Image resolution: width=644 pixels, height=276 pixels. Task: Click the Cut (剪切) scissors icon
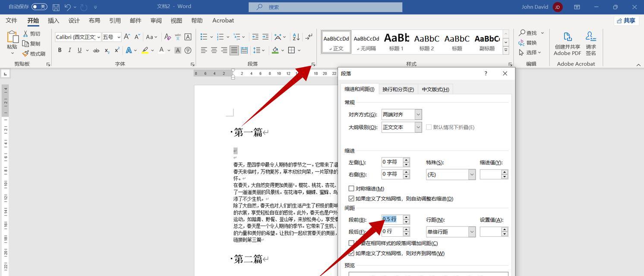tap(25, 34)
